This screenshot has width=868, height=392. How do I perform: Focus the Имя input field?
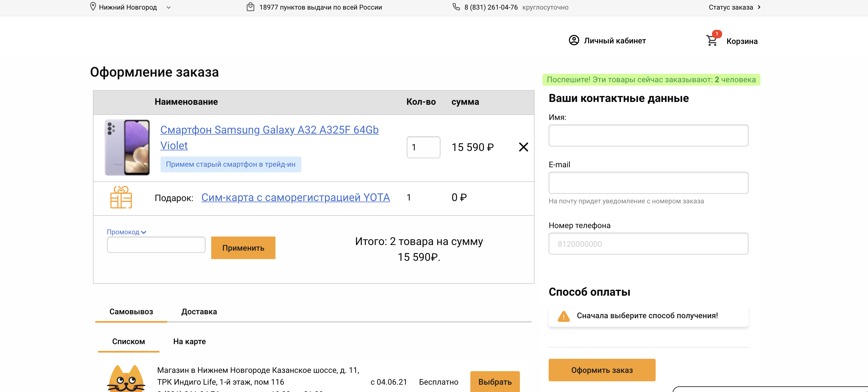pos(648,135)
